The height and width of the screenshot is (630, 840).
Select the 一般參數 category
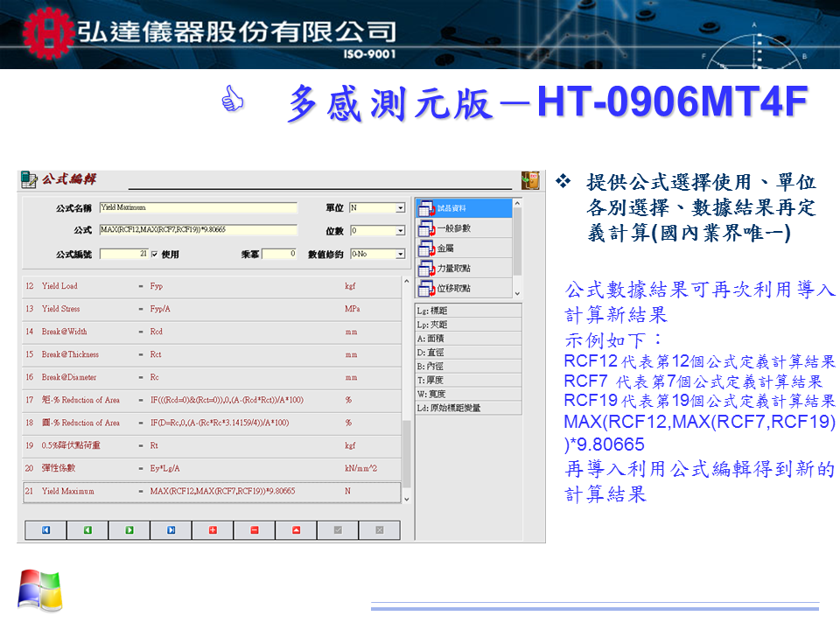pyautogui.click(x=464, y=228)
